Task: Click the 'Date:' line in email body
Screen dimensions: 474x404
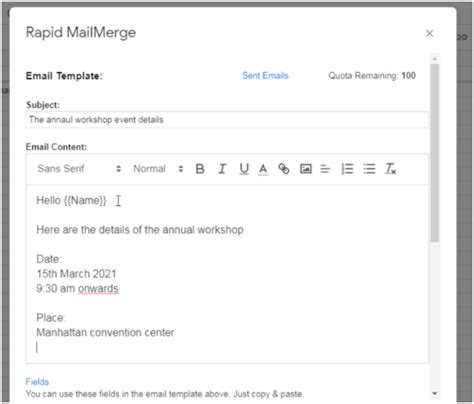Action: click(49, 259)
